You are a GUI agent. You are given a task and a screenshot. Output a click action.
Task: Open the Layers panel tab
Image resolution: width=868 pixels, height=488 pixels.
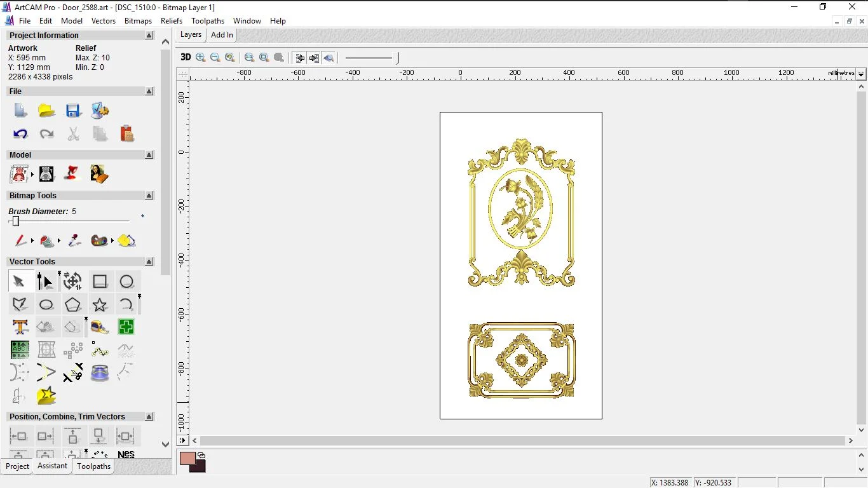191,35
